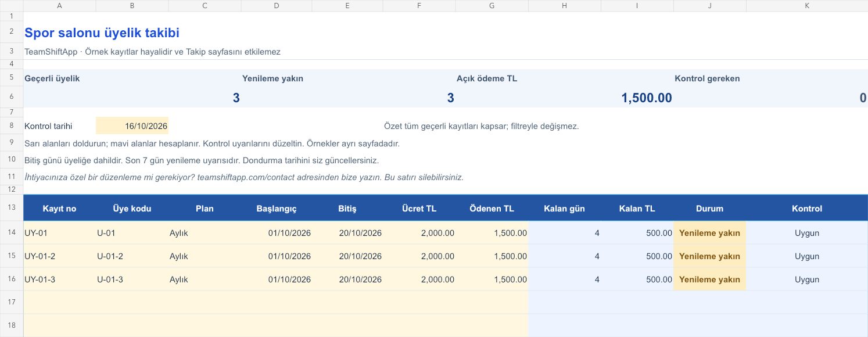Click column header D

[276, 6]
